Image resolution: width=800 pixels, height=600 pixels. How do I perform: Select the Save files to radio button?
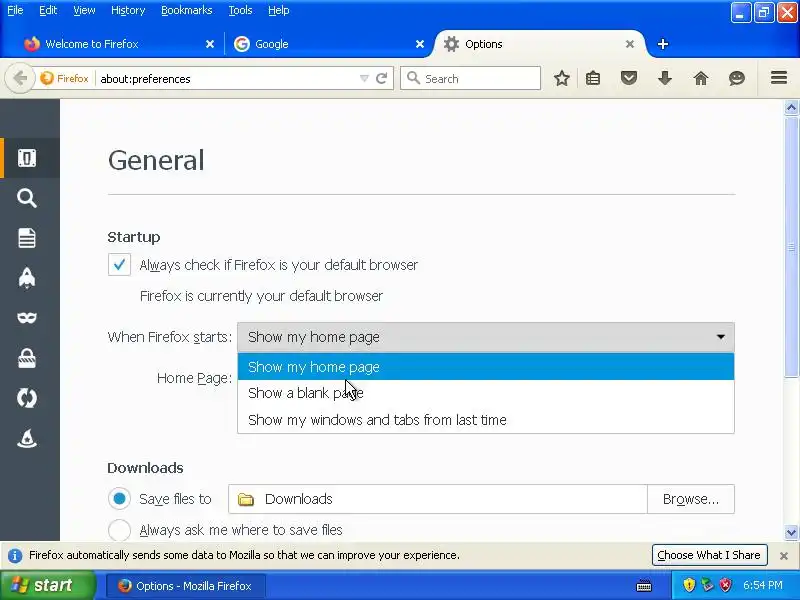[x=119, y=499]
